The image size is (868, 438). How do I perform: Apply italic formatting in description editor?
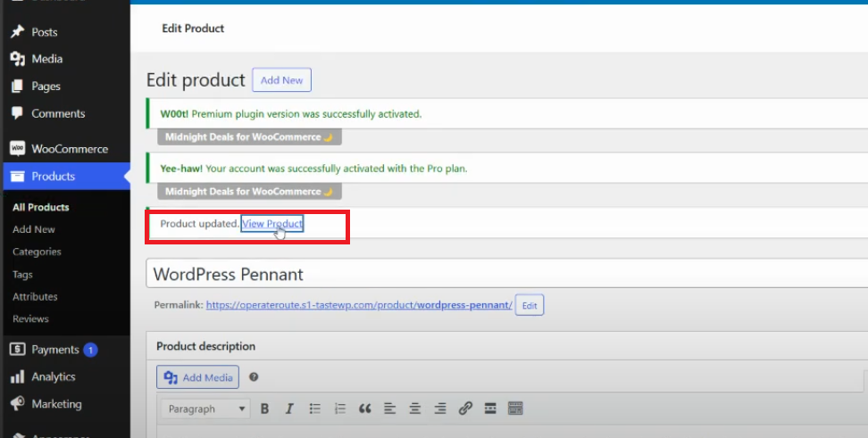[x=289, y=409]
